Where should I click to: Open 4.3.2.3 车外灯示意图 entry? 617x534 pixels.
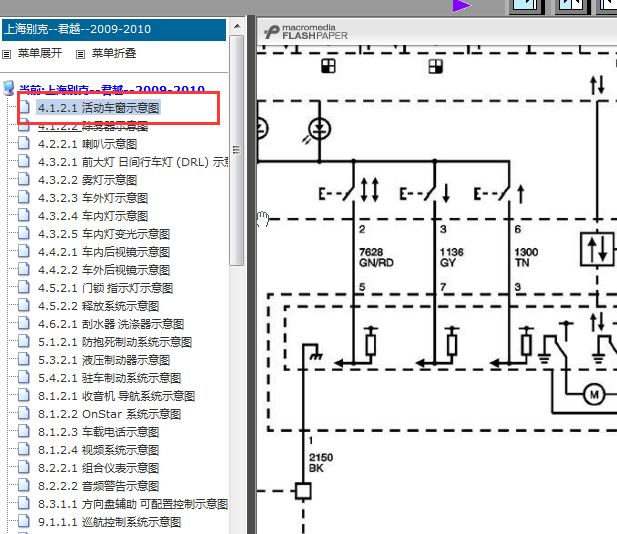pyautogui.click(x=93, y=198)
